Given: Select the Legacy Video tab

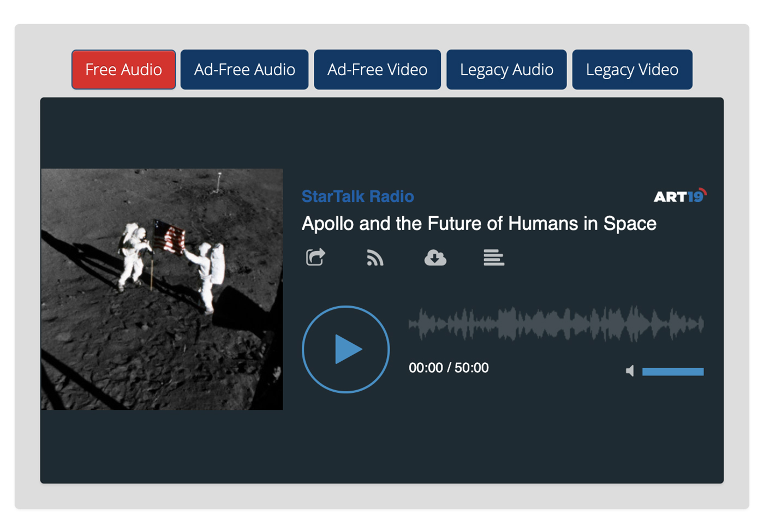Looking at the screenshot, I should coord(631,69).
